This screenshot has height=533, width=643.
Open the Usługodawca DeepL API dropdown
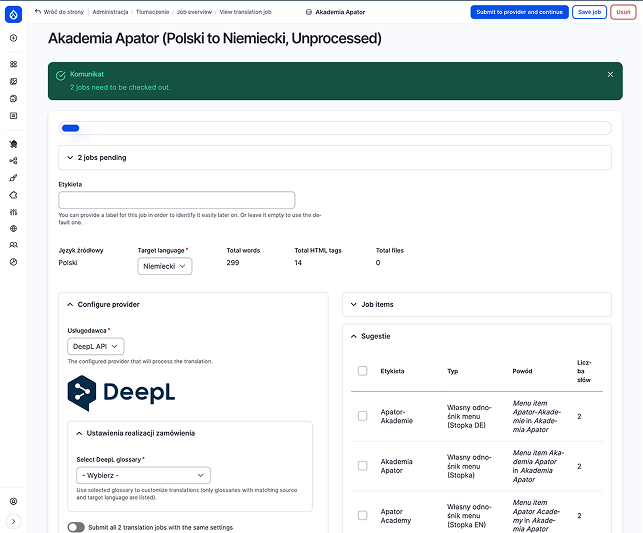tap(96, 346)
